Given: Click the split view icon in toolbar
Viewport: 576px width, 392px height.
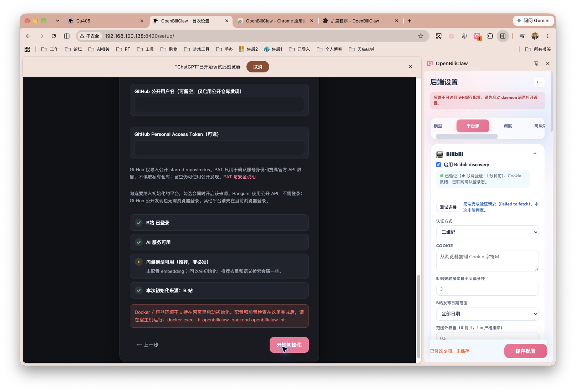Looking at the screenshot, I should (x=67, y=36).
